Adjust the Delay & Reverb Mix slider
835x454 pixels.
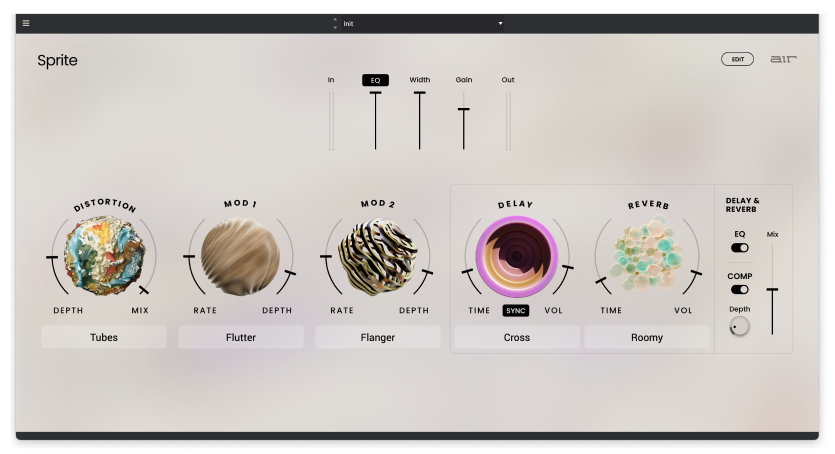[x=772, y=289]
